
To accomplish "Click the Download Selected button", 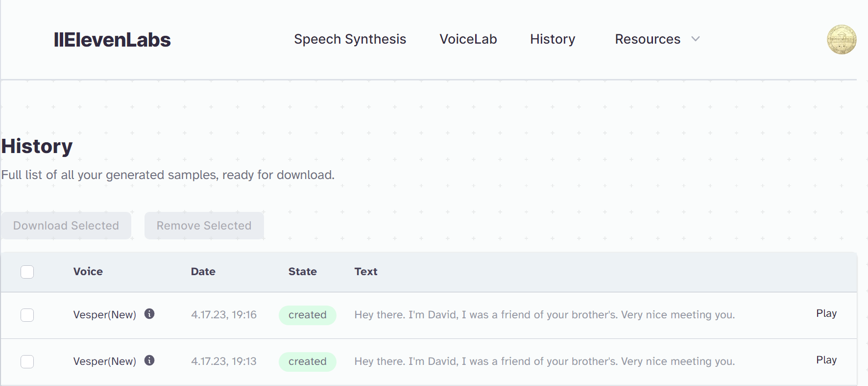I will tap(66, 226).
